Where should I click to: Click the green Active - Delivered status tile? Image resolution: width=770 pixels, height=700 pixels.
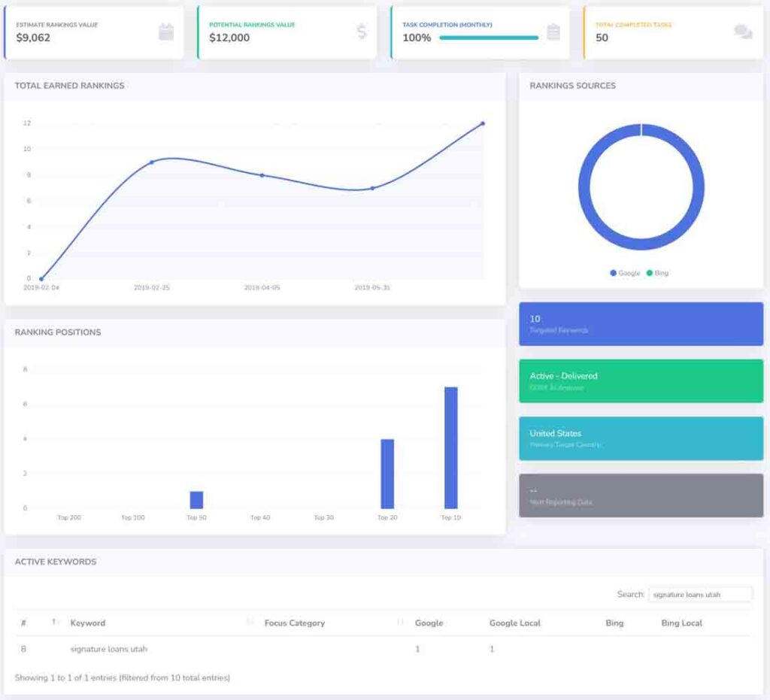click(x=641, y=381)
